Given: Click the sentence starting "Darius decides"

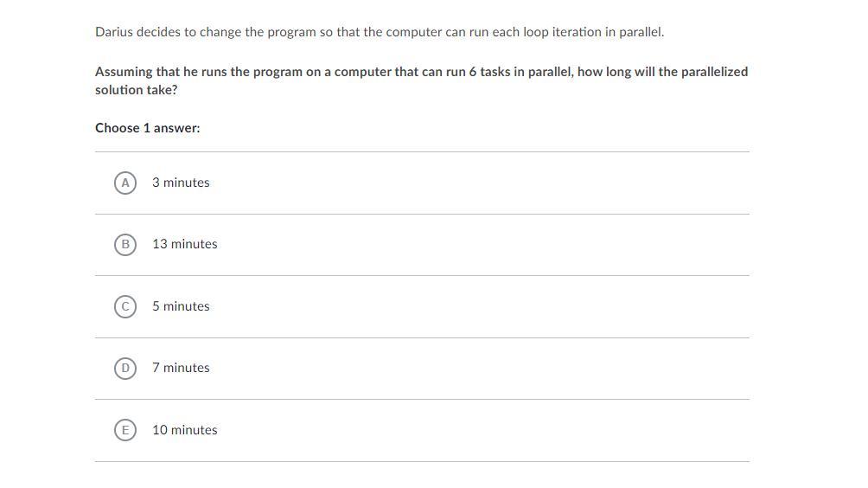Looking at the screenshot, I should click(380, 32).
